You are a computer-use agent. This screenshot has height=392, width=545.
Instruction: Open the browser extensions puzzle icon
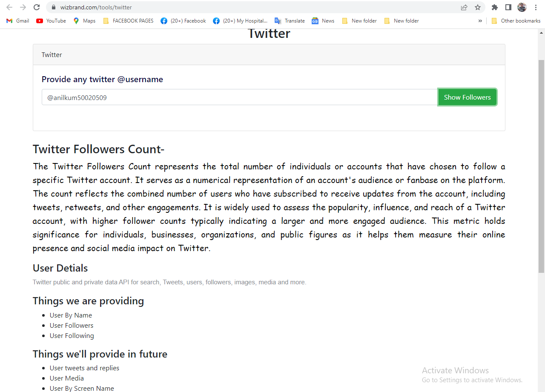494,7
